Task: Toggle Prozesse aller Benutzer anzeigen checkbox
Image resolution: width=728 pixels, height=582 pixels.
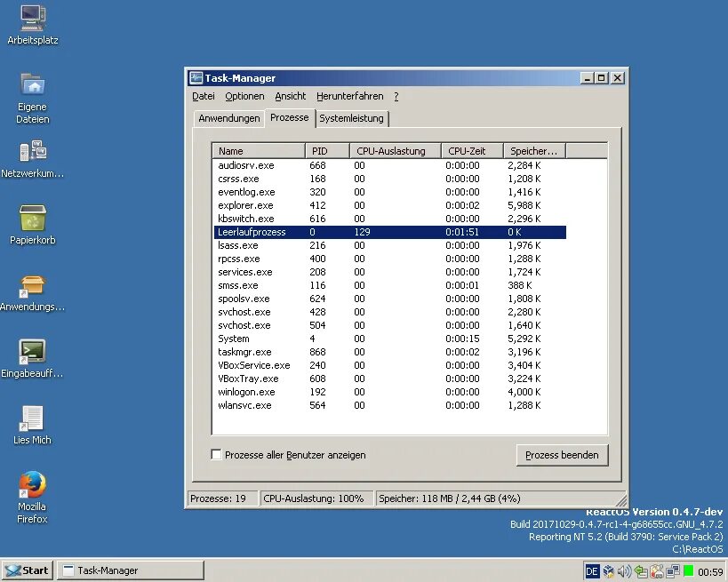Action: 216,454
